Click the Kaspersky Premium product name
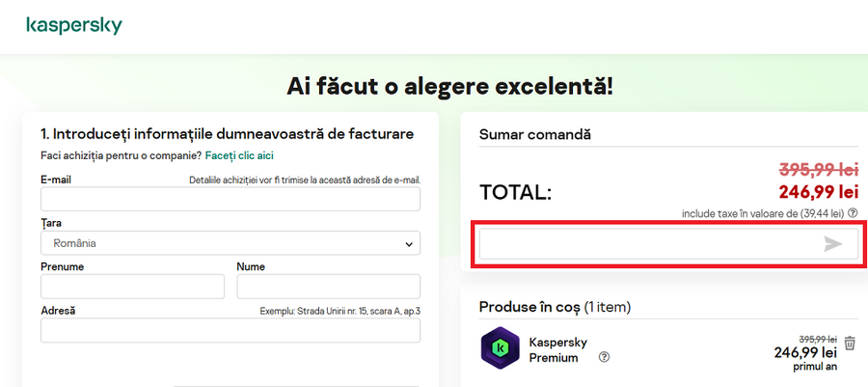The image size is (868, 387). pos(557,350)
